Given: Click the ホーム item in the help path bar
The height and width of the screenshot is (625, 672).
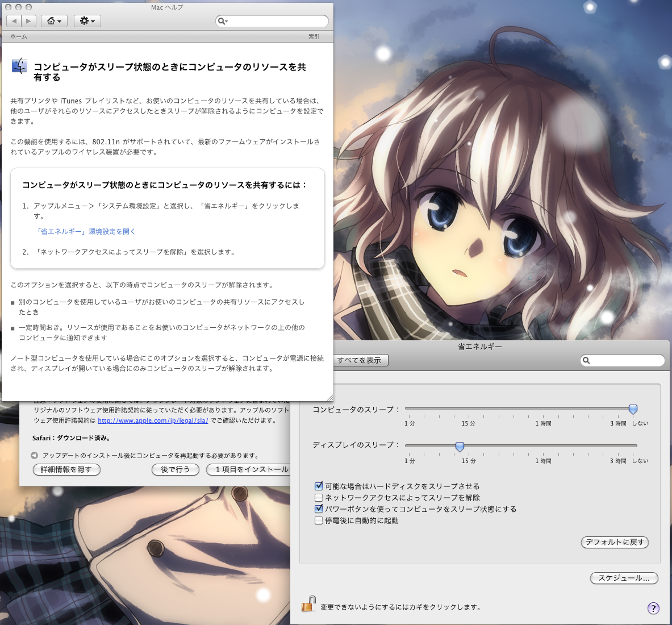Looking at the screenshot, I should [x=19, y=36].
